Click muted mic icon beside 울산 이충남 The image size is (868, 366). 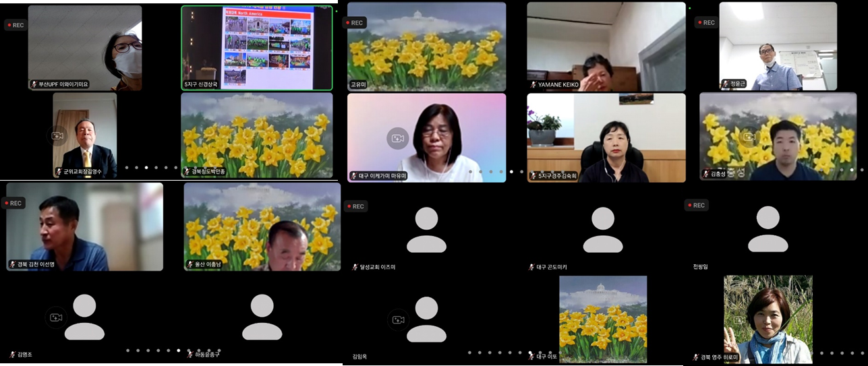tap(190, 265)
